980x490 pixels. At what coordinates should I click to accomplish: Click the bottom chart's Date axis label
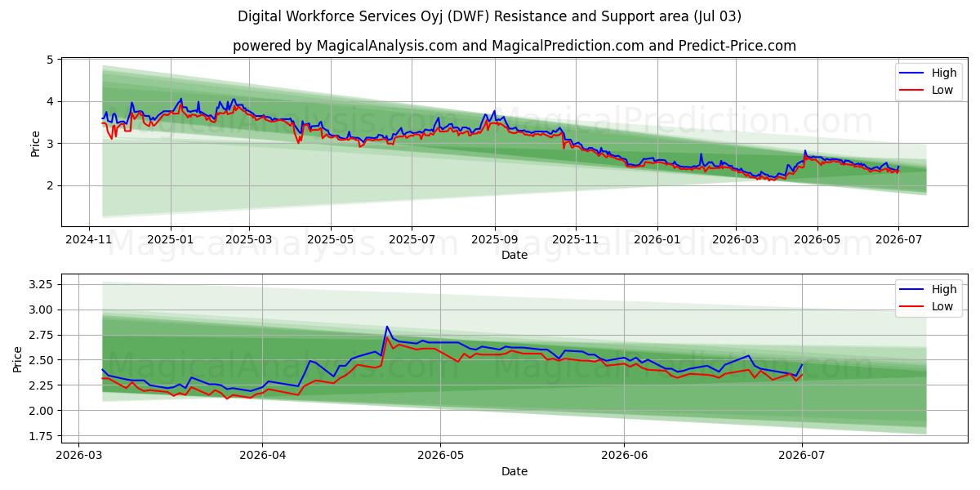514,471
